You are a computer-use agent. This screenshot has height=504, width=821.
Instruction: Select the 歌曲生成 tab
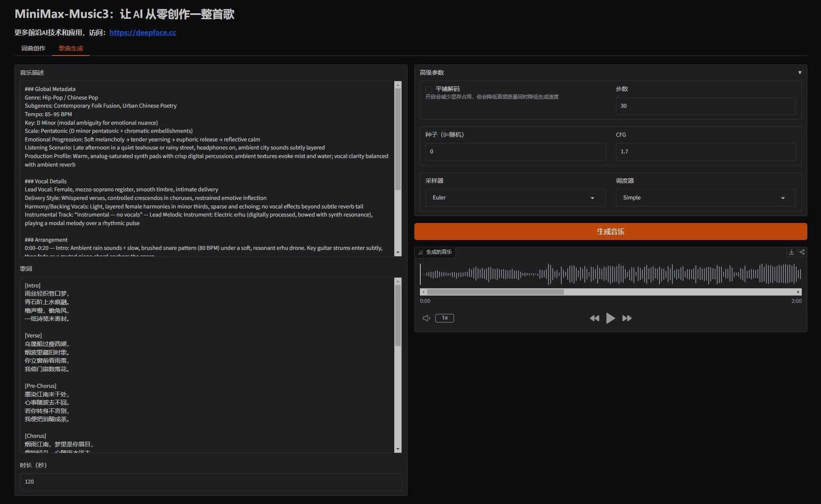(71, 48)
